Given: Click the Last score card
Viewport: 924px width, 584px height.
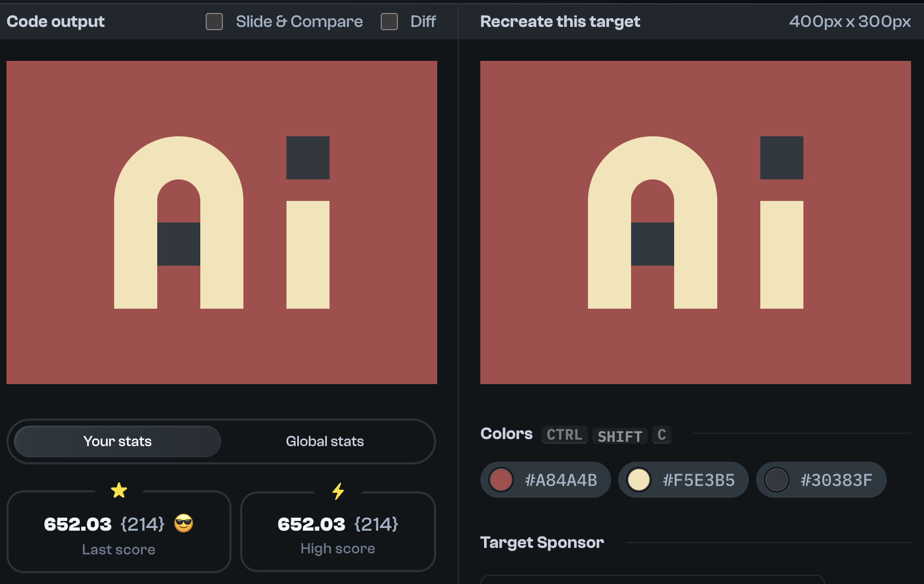Looking at the screenshot, I should 119,531.
